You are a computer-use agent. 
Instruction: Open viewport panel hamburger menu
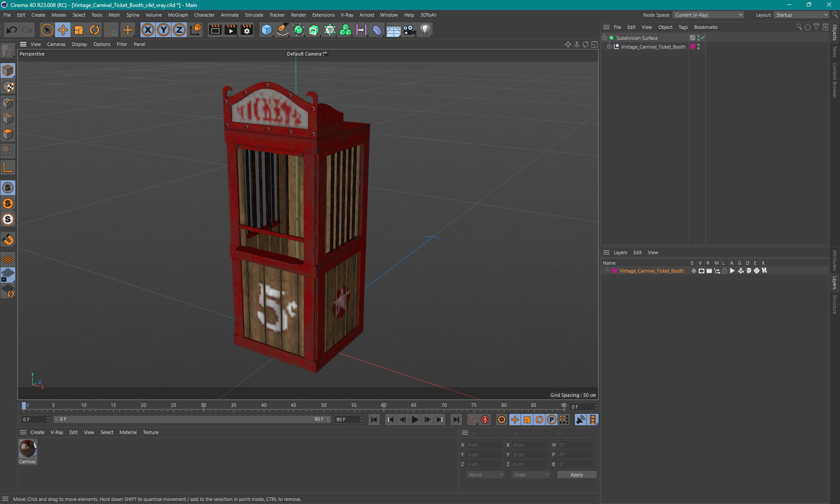coord(23,44)
